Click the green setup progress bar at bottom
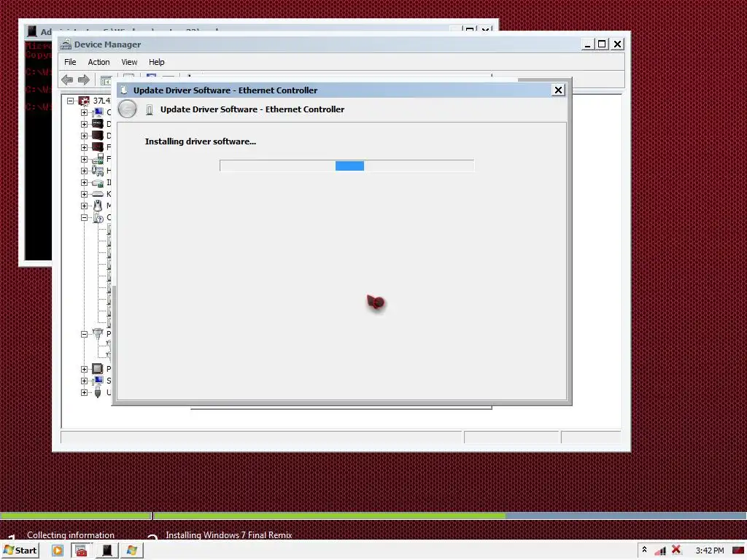747x560 pixels. (x=329, y=516)
